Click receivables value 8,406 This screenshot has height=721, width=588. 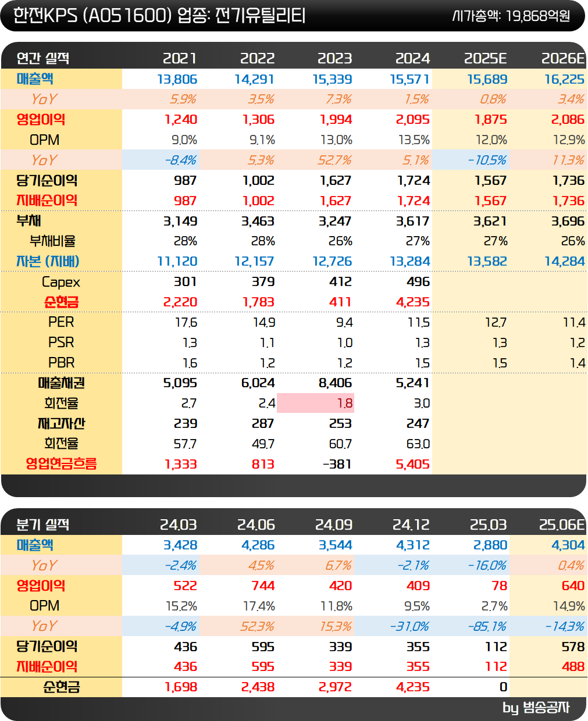[336, 383]
